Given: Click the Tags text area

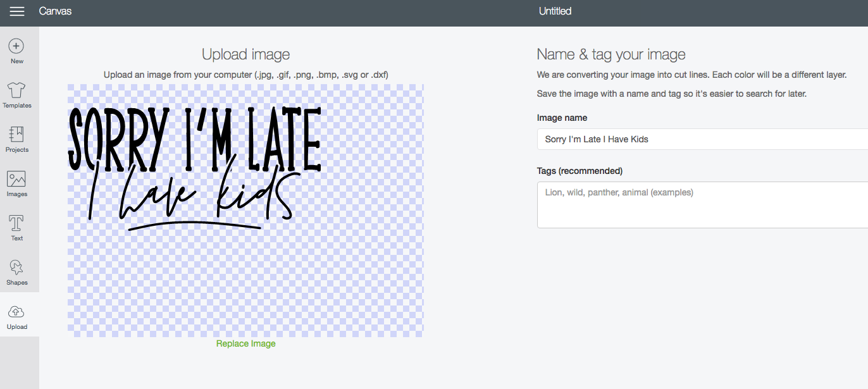Looking at the screenshot, I should tap(702, 205).
